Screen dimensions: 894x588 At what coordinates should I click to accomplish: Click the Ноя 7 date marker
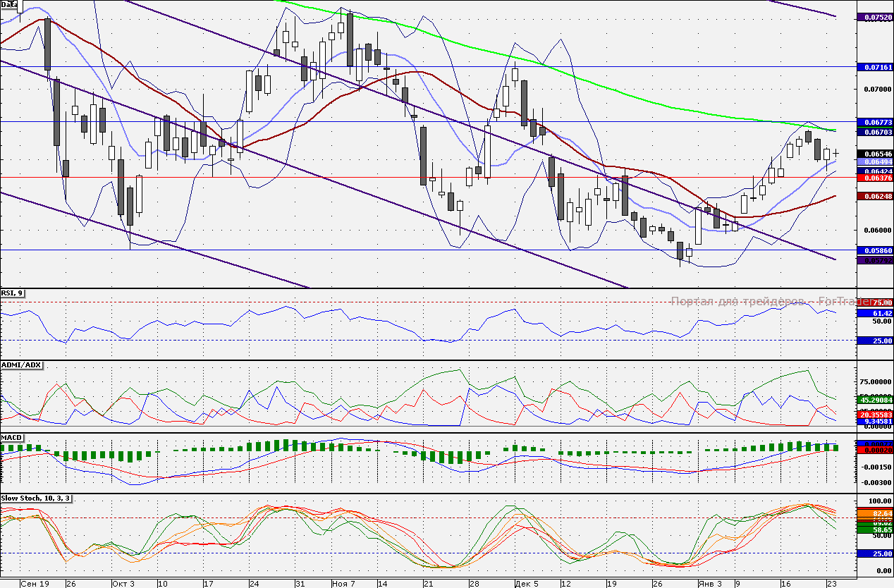tap(343, 584)
